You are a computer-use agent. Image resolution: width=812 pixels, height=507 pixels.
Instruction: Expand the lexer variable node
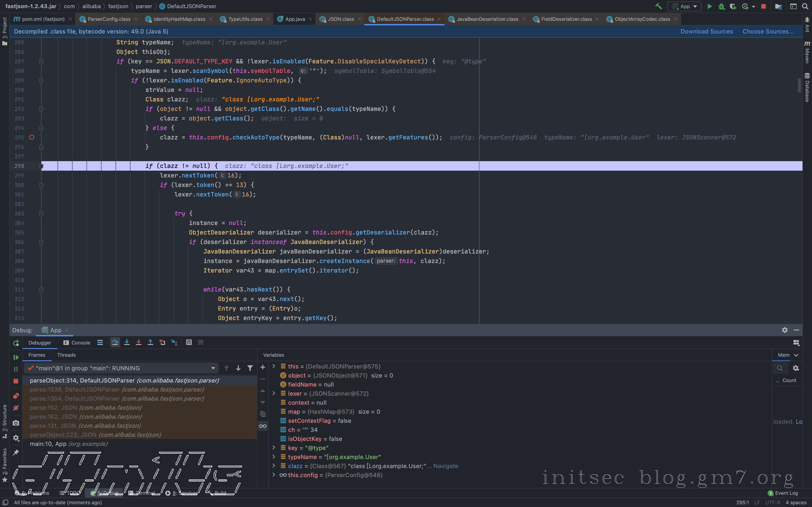click(x=274, y=393)
